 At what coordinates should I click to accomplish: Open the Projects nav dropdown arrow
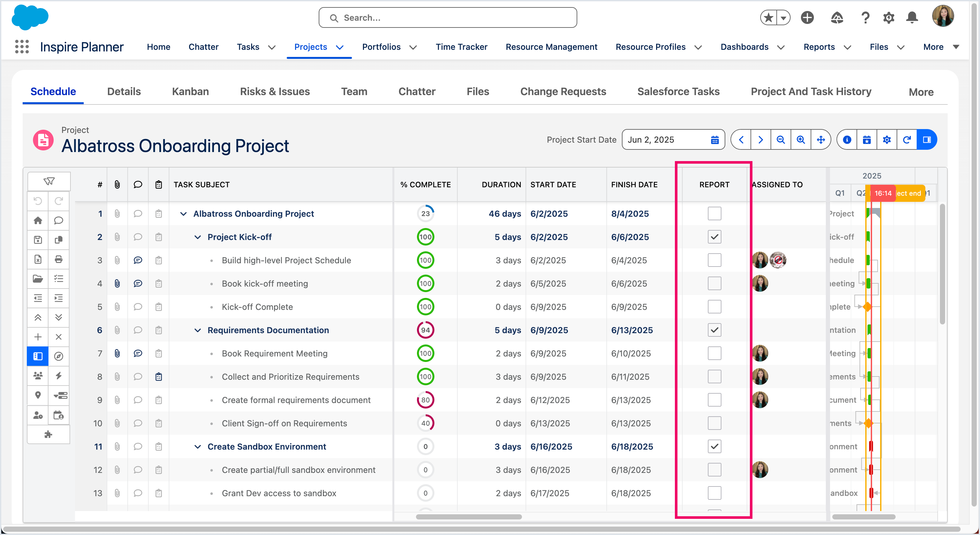click(x=340, y=47)
